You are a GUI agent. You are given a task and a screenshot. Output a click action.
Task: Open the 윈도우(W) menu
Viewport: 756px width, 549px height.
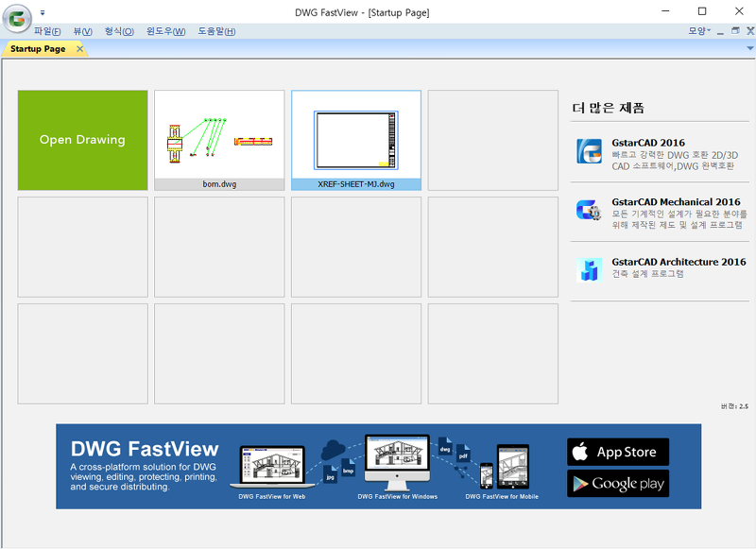coord(165,31)
